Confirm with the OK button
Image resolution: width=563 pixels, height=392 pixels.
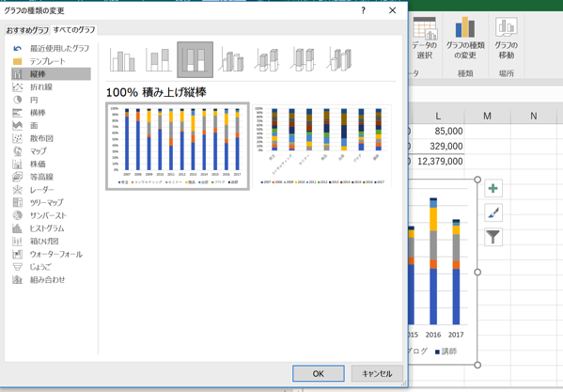tap(318, 374)
